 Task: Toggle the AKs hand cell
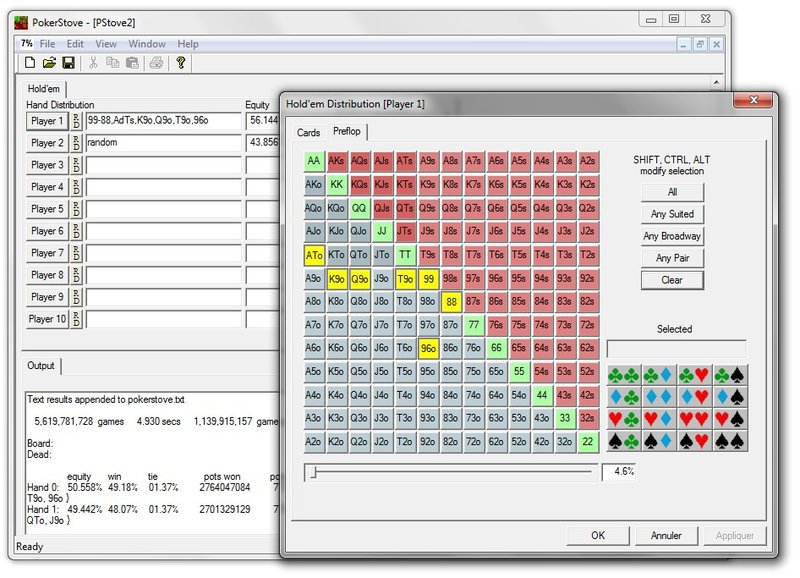[337, 162]
